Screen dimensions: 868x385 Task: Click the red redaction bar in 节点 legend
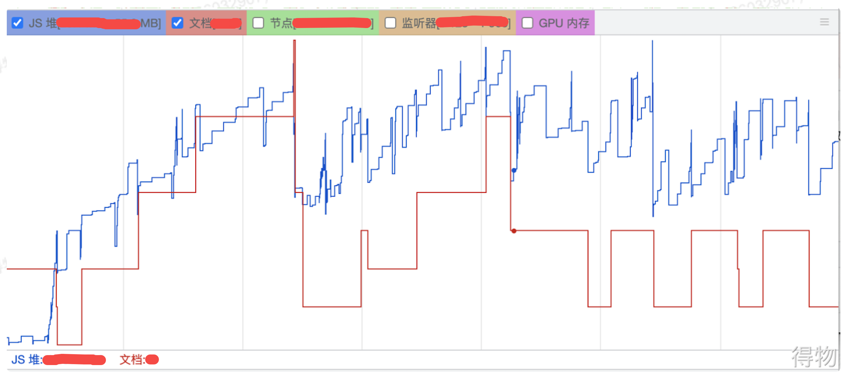[x=332, y=23]
